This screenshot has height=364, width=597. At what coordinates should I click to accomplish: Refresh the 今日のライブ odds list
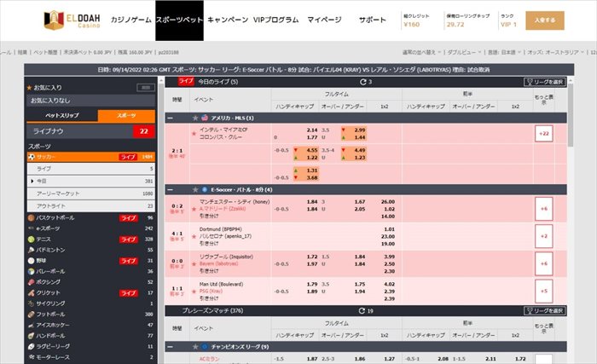click(362, 82)
